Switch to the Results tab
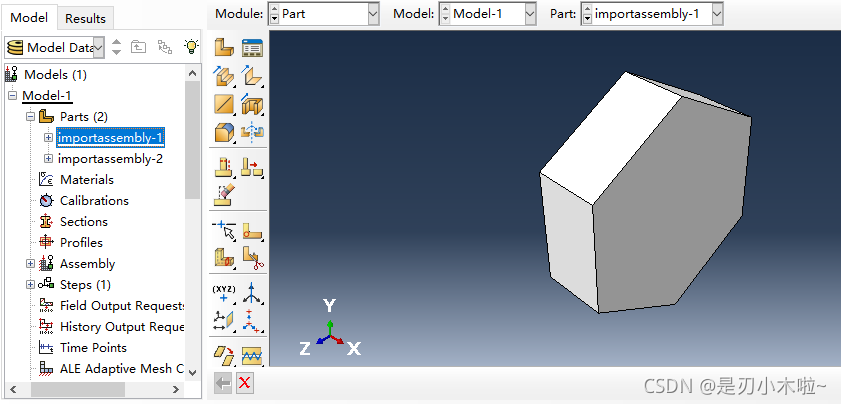This screenshot has width=841, height=404. (85, 18)
